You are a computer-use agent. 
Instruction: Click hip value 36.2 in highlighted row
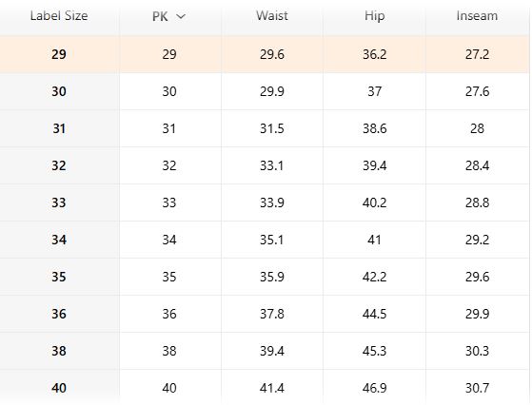(375, 54)
